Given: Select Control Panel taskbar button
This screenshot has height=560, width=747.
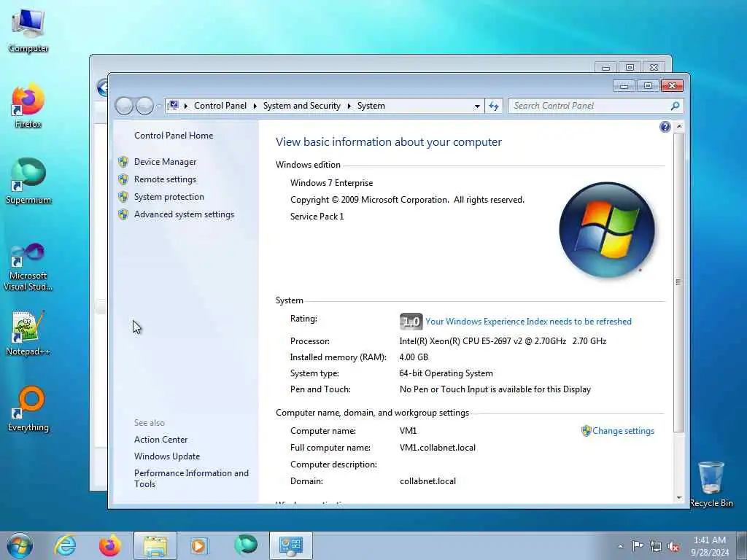Looking at the screenshot, I should pos(291,545).
